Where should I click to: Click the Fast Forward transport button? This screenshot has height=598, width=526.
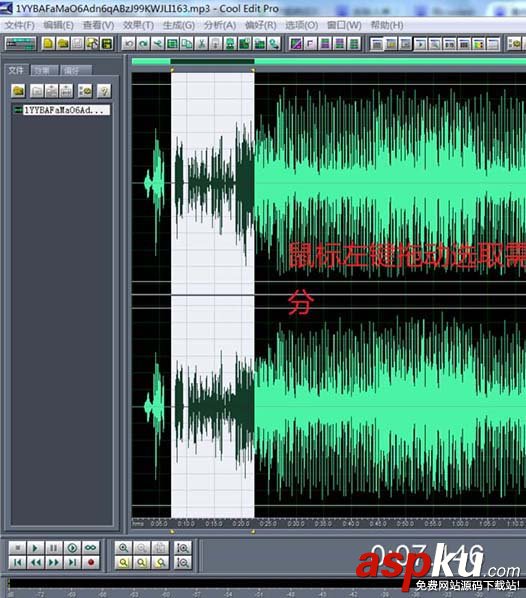click(54, 562)
